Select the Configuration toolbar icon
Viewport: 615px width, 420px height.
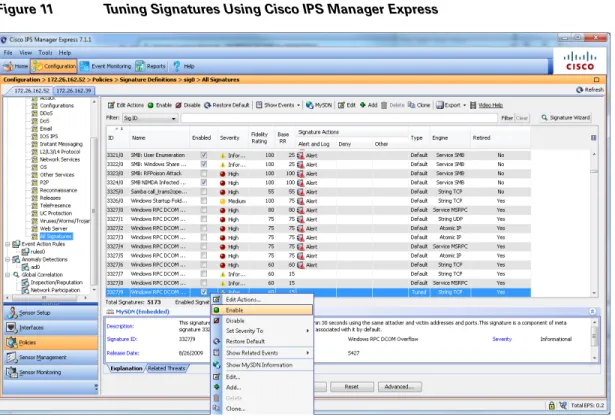point(37,66)
